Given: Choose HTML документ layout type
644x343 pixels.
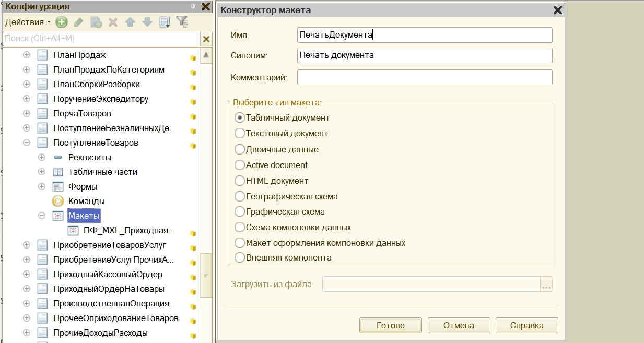Looking at the screenshot, I should click(240, 181).
